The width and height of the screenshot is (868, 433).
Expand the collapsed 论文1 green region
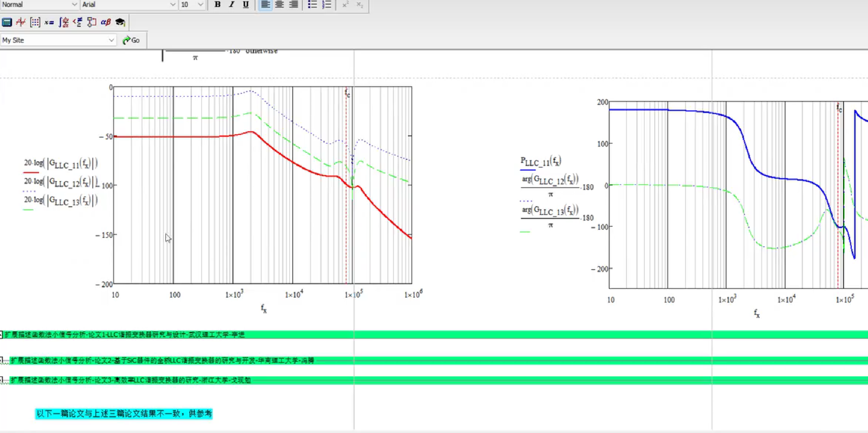(x=1, y=335)
